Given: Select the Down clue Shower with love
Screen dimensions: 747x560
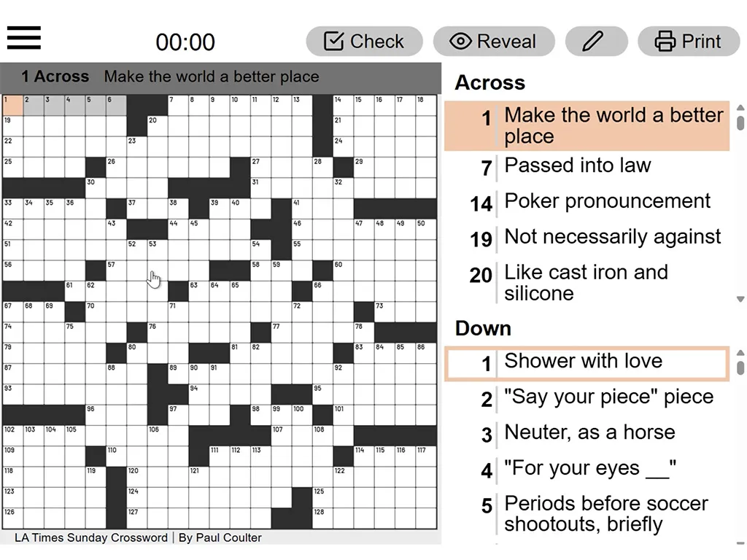Looking at the screenshot, I should [587, 364].
